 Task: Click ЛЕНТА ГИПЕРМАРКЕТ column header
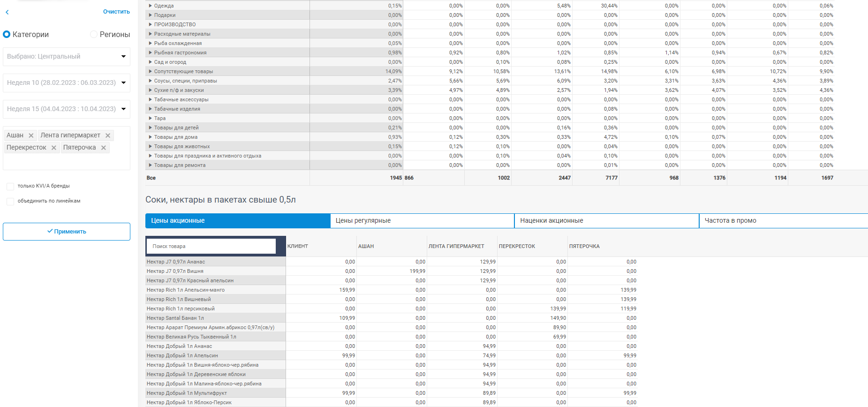(x=456, y=246)
